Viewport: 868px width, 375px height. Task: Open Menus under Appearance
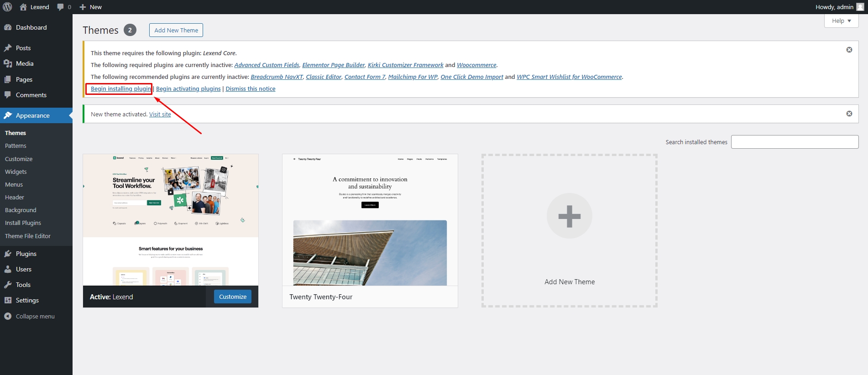(14, 184)
